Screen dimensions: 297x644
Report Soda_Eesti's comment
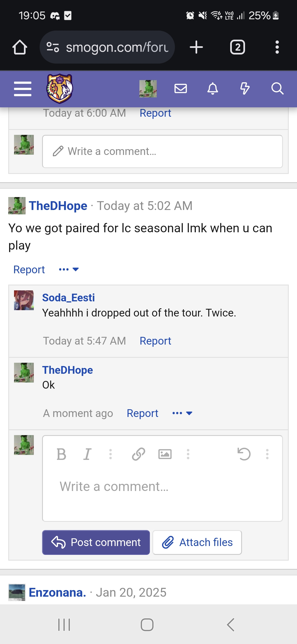[x=155, y=341]
